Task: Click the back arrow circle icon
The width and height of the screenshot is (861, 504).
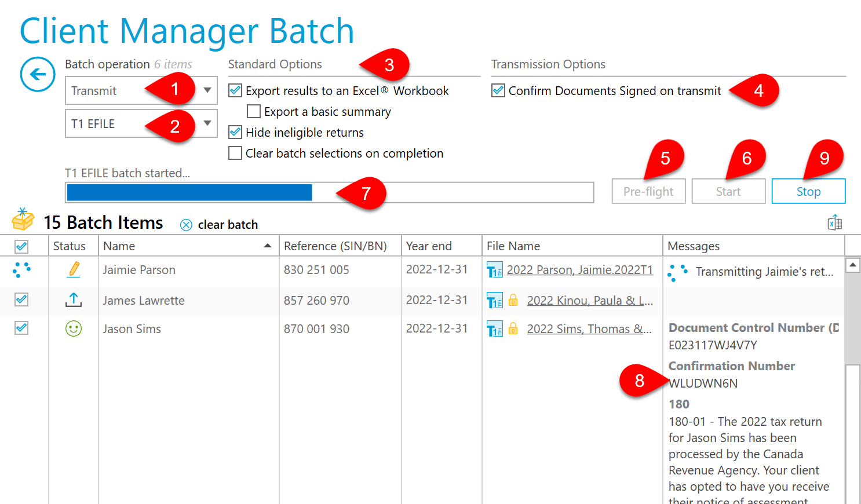Action: [x=38, y=74]
